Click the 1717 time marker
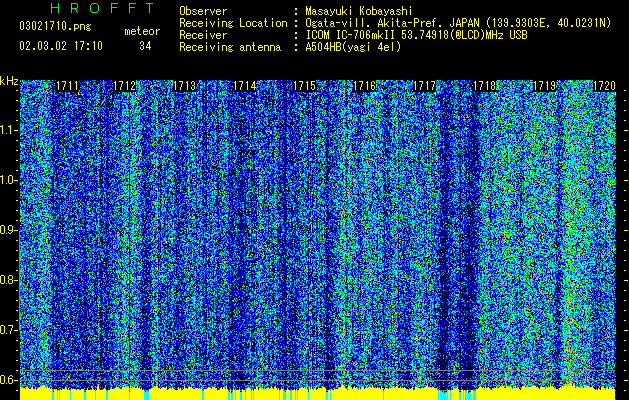Image resolution: width=629 pixels, height=400 pixels. coord(424,86)
